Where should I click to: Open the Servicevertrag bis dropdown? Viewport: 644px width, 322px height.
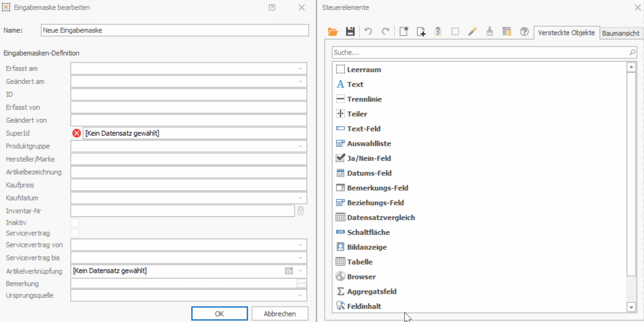[300, 258]
